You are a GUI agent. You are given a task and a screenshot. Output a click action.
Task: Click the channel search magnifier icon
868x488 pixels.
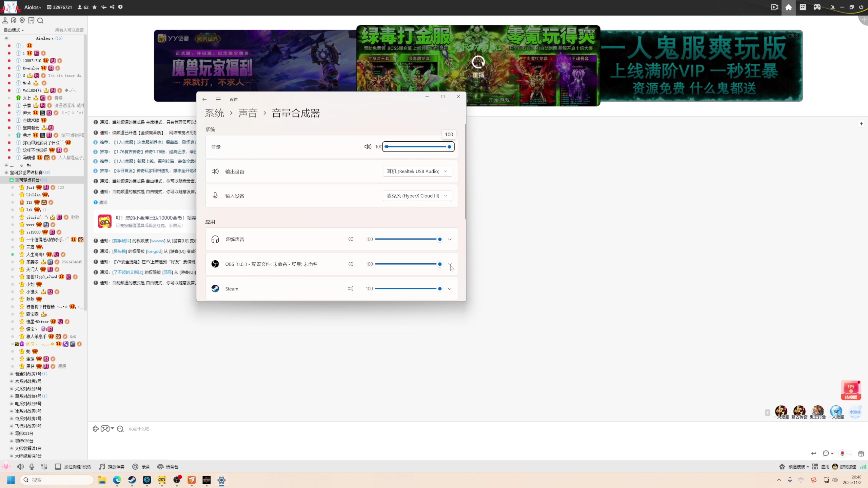[x=40, y=21]
